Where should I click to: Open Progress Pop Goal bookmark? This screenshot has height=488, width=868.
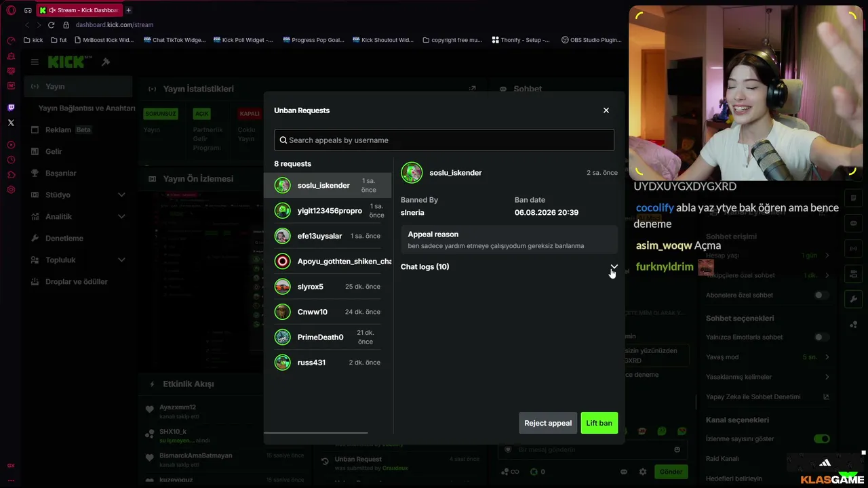[313, 40]
